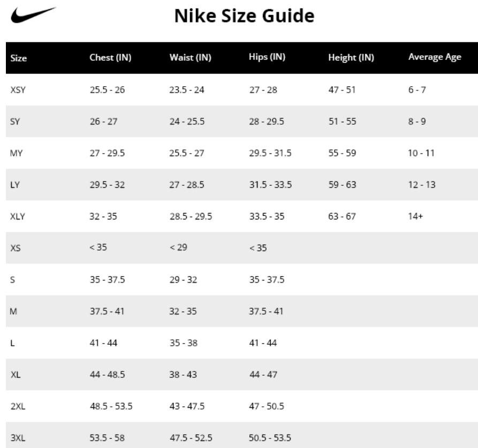Click the SY chest value 26 - 27
This screenshot has width=478, height=448.
coord(103,122)
